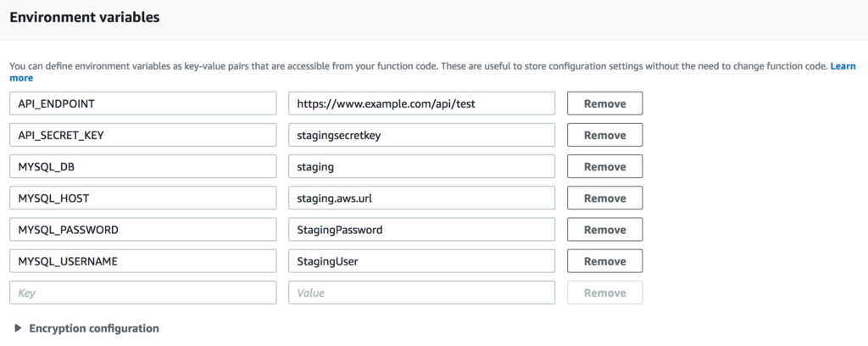Focus the empty Key input field

click(142, 293)
